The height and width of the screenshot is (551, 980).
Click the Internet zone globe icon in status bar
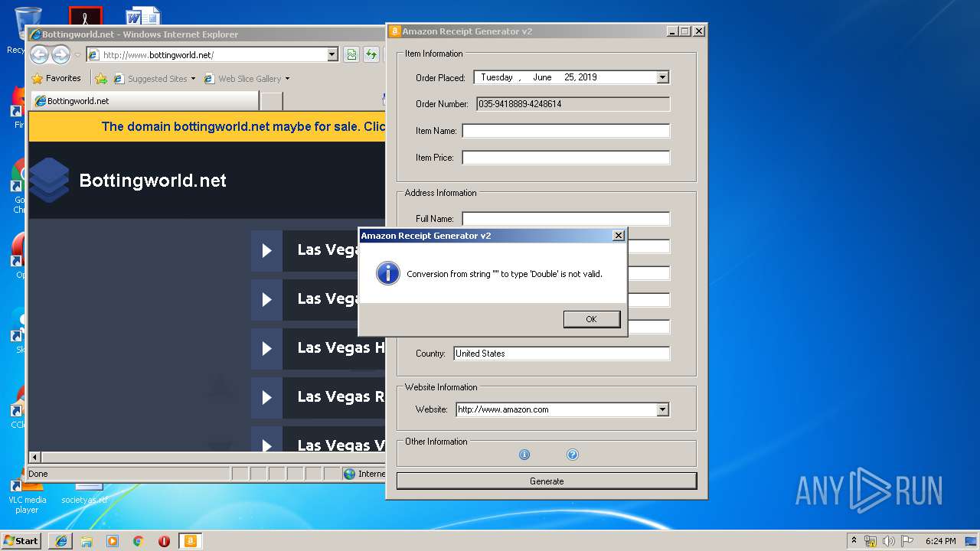[x=350, y=474]
